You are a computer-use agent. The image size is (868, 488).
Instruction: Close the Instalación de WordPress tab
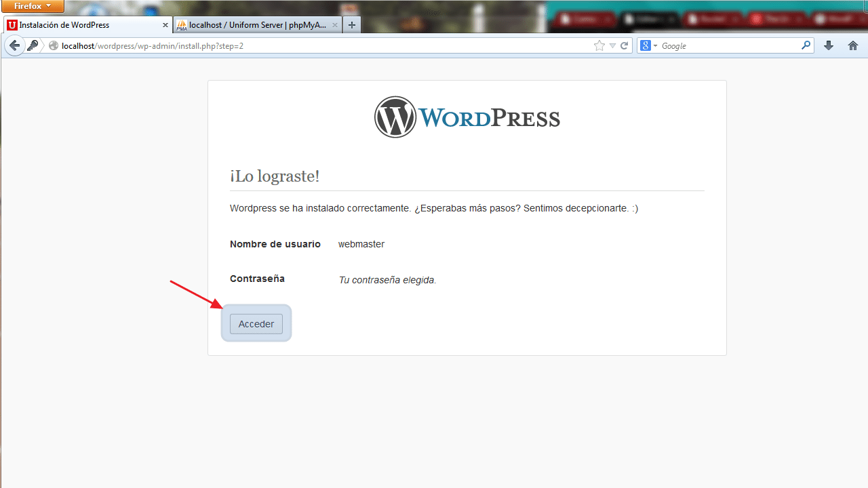[x=165, y=25]
